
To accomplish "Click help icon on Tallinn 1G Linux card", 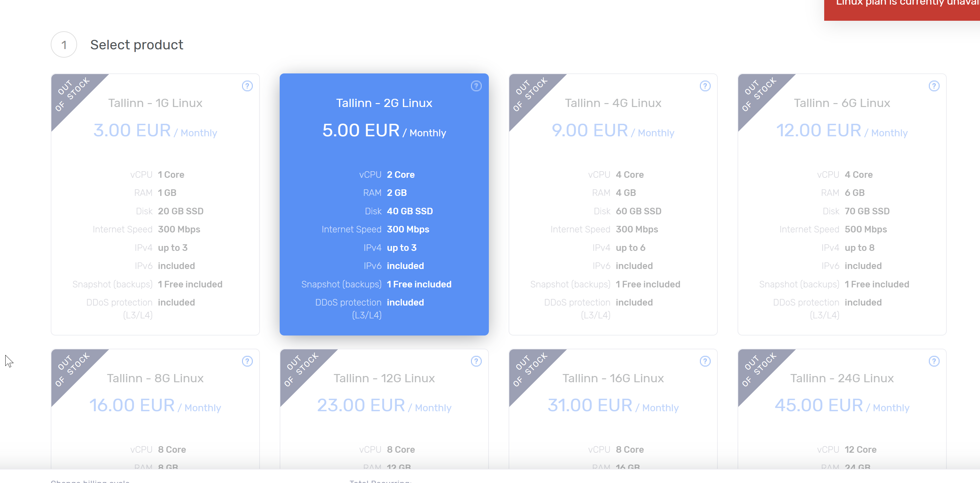I will 247,86.
